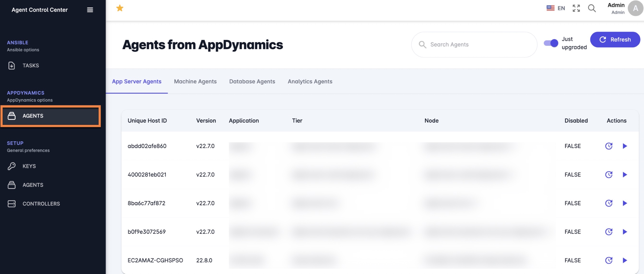Click the play icon for 8ba6c77af872
The width and height of the screenshot is (644, 274).
pyautogui.click(x=625, y=203)
